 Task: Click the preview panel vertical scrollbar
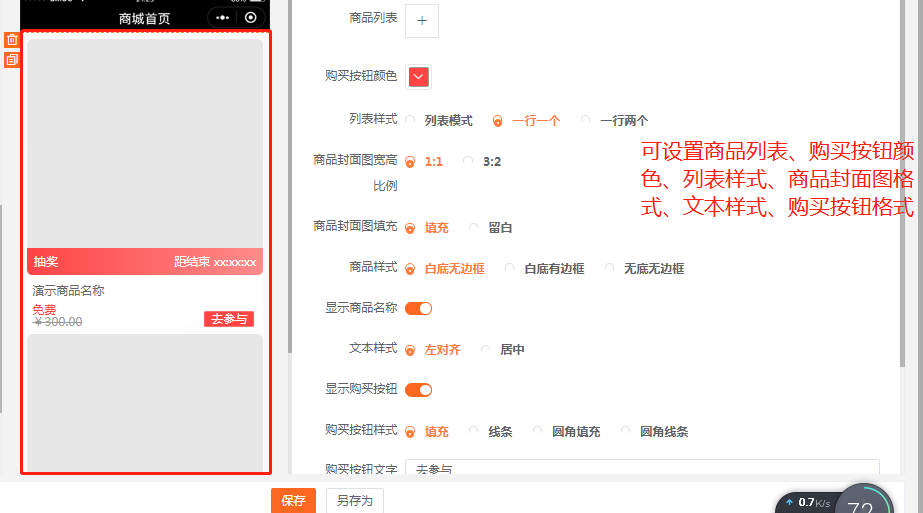tap(290, 177)
